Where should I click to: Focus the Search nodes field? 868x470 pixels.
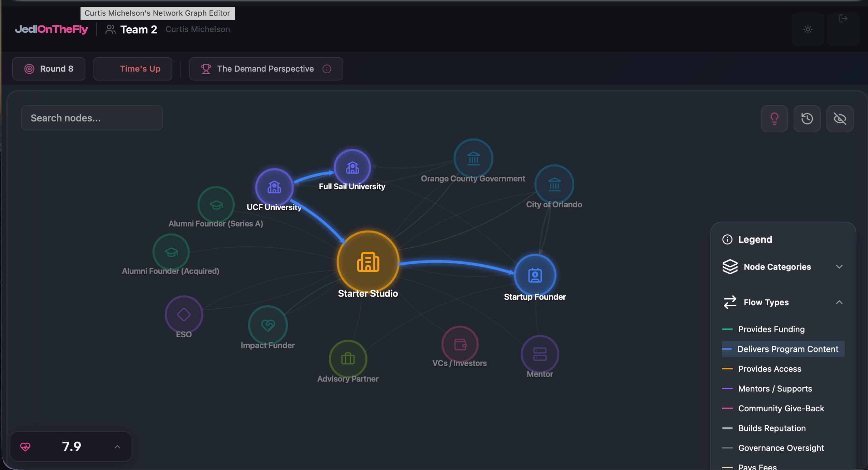pyautogui.click(x=92, y=118)
